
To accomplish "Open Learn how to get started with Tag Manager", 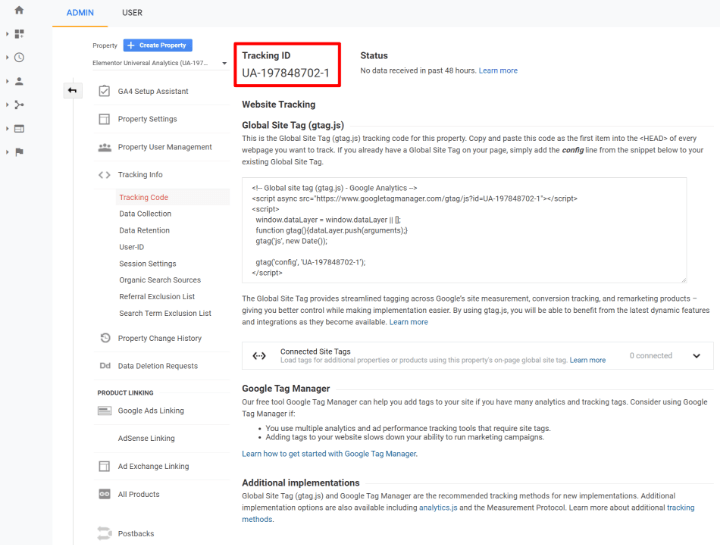I will click(329, 454).
